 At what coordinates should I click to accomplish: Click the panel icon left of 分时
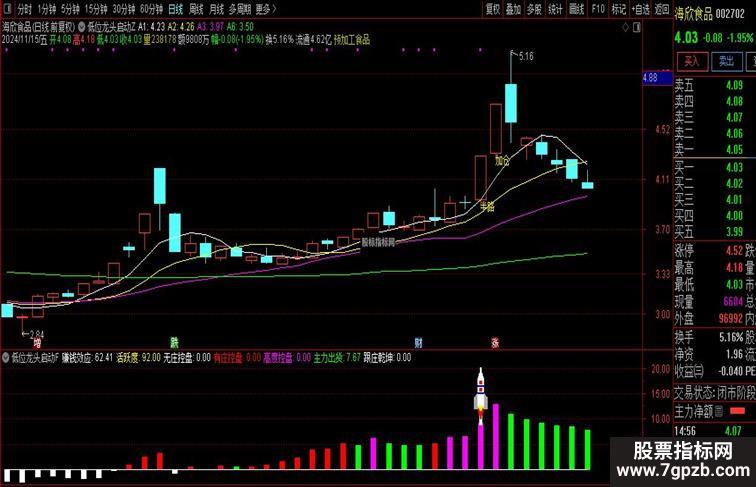coord(7,9)
